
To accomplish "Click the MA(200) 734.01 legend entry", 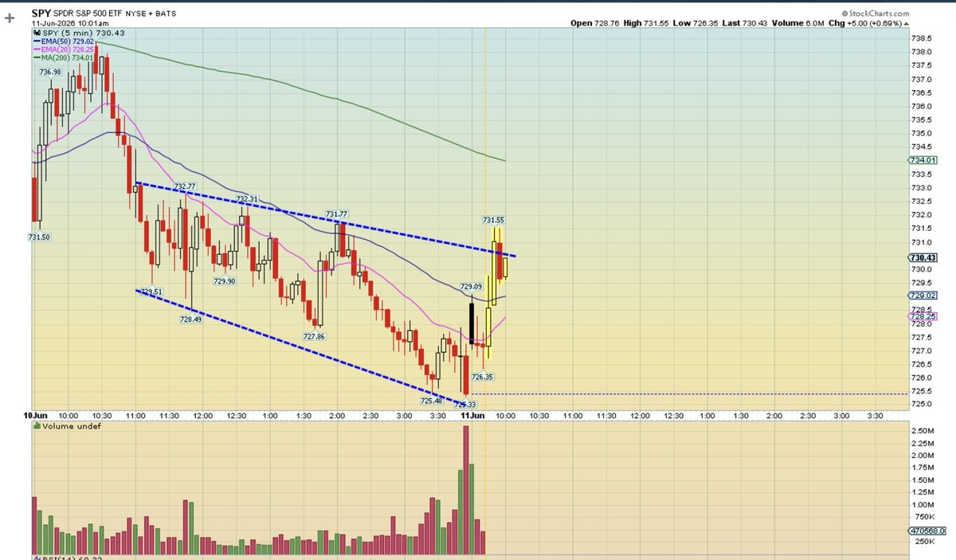I will point(65,57).
